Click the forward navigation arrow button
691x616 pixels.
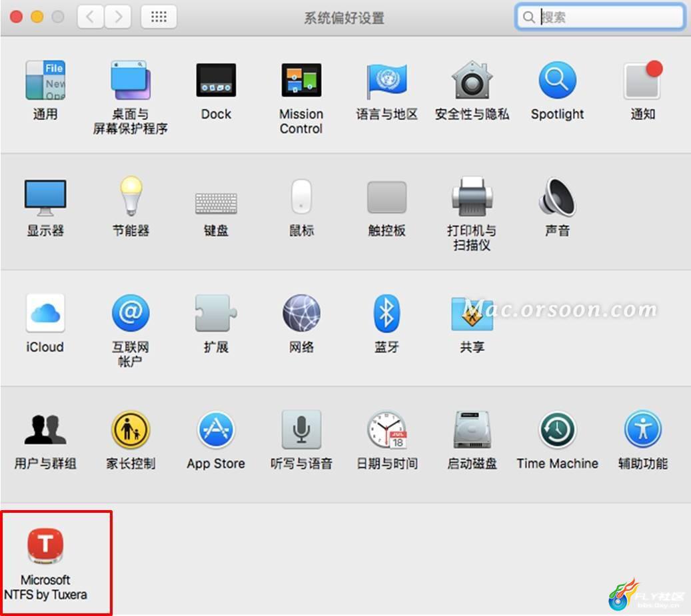click(118, 17)
